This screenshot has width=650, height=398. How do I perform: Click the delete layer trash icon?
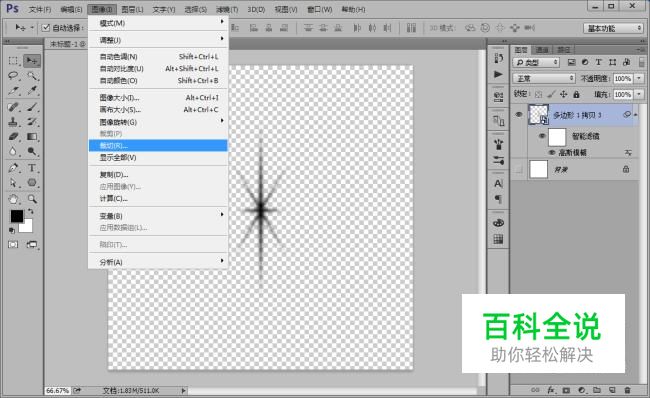click(x=627, y=390)
